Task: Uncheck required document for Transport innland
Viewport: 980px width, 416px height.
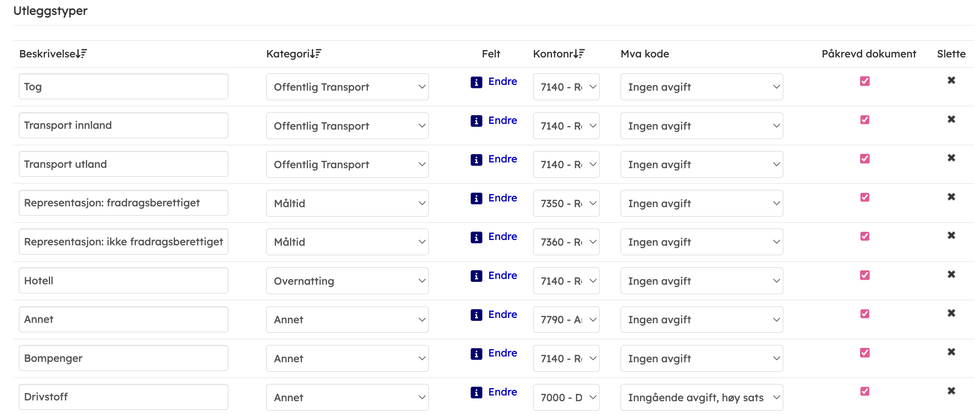Action: [865, 120]
